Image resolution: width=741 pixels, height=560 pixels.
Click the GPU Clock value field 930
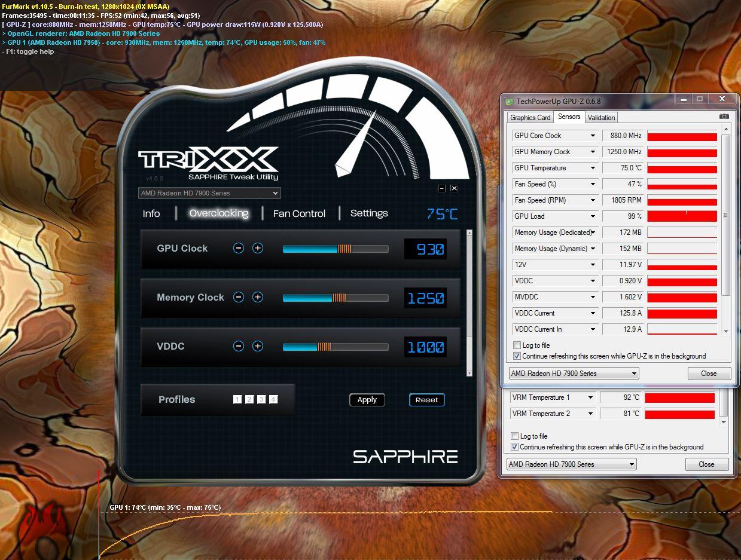(x=426, y=249)
